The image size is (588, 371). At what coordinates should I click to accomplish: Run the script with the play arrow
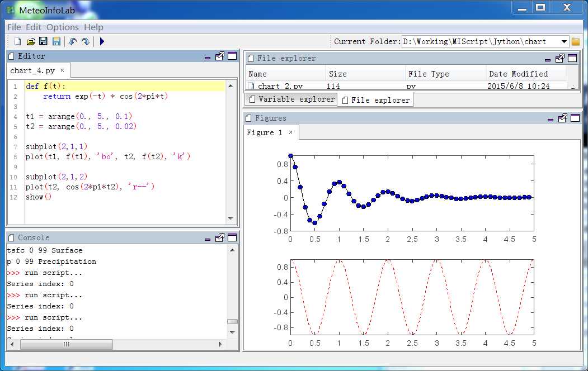point(102,41)
